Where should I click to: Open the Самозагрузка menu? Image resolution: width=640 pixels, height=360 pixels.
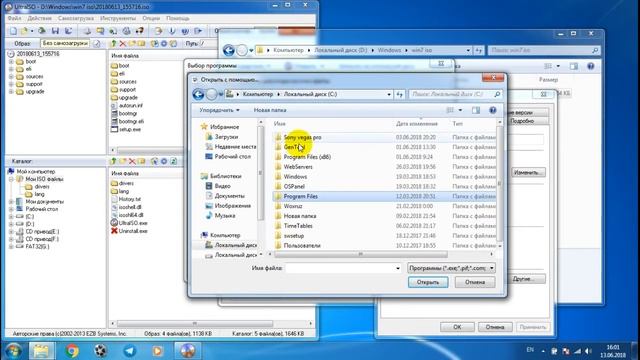point(76,18)
